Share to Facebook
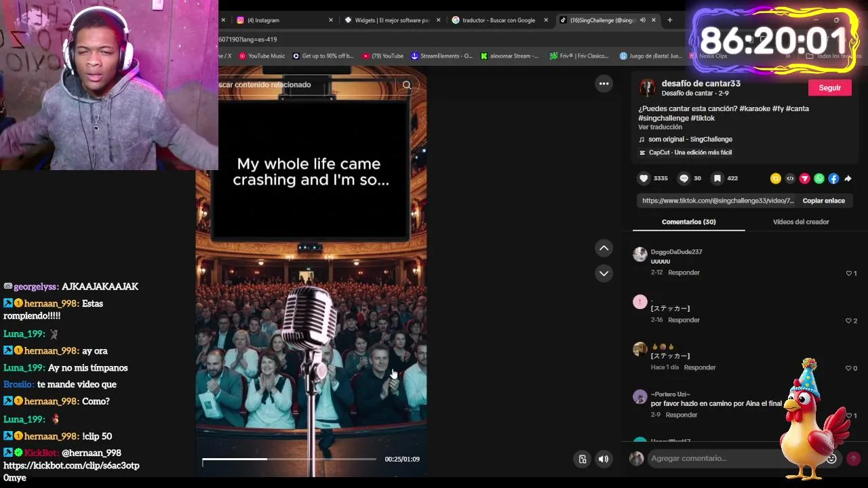868x488 pixels. click(x=833, y=178)
